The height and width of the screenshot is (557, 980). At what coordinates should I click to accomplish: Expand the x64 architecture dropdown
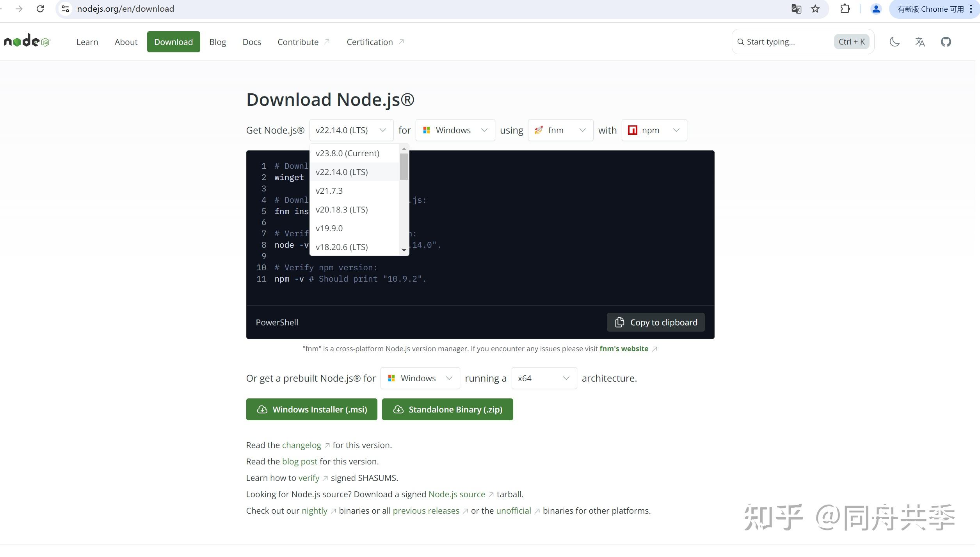pyautogui.click(x=544, y=378)
